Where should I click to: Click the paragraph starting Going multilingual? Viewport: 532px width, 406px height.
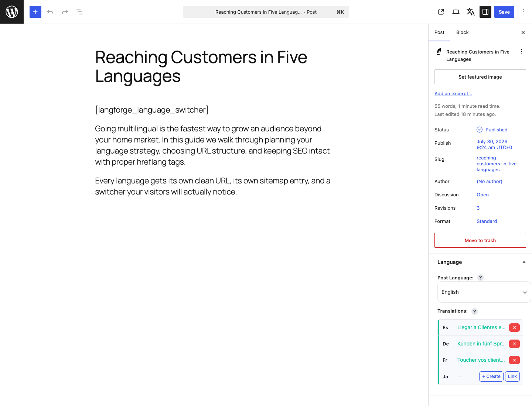click(212, 145)
